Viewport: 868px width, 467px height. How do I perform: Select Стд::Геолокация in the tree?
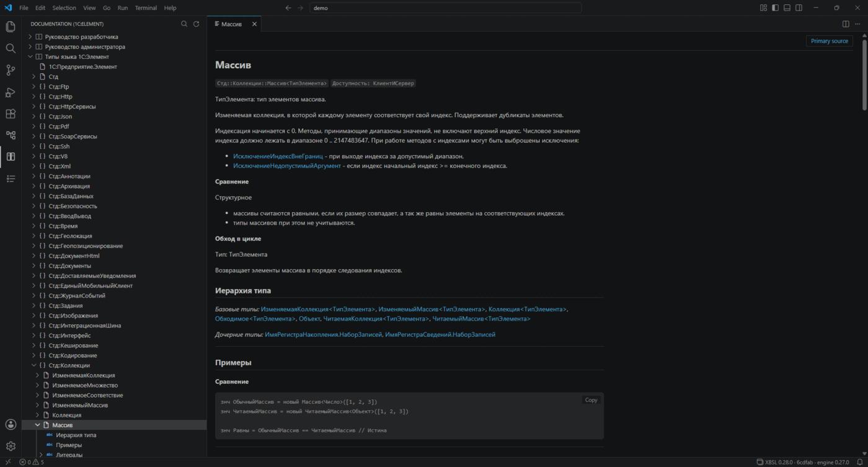(x=71, y=236)
